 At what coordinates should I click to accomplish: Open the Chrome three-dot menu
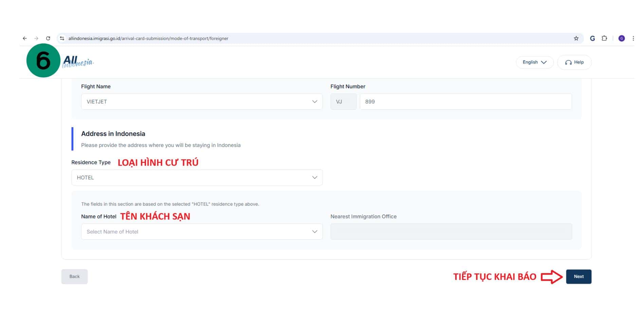633,38
